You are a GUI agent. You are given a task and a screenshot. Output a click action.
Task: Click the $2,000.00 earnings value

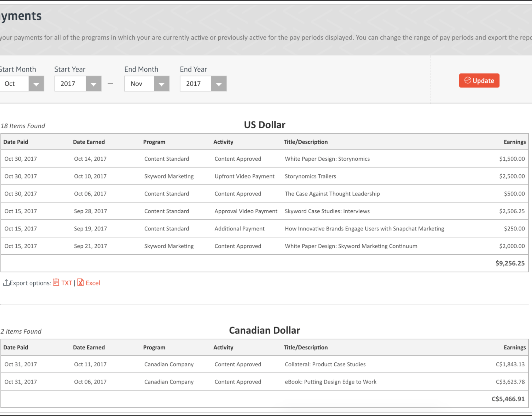(x=512, y=246)
